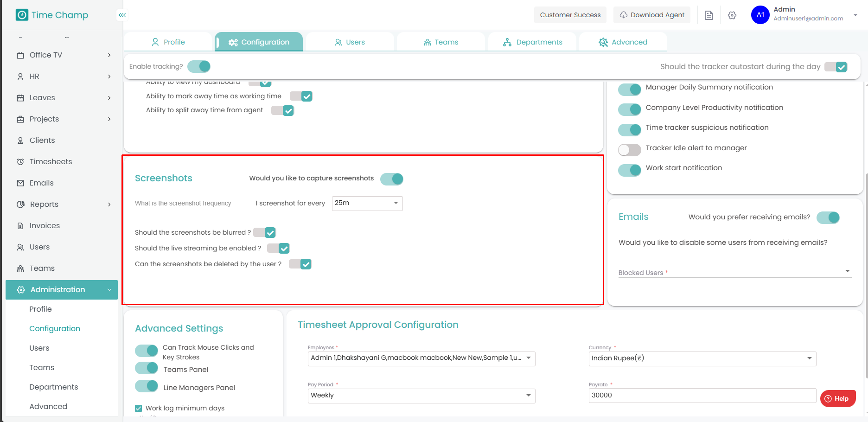This screenshot has width=868, height=422.
Task: Toggle screenshots deletable by user
Action: [300, 264]
